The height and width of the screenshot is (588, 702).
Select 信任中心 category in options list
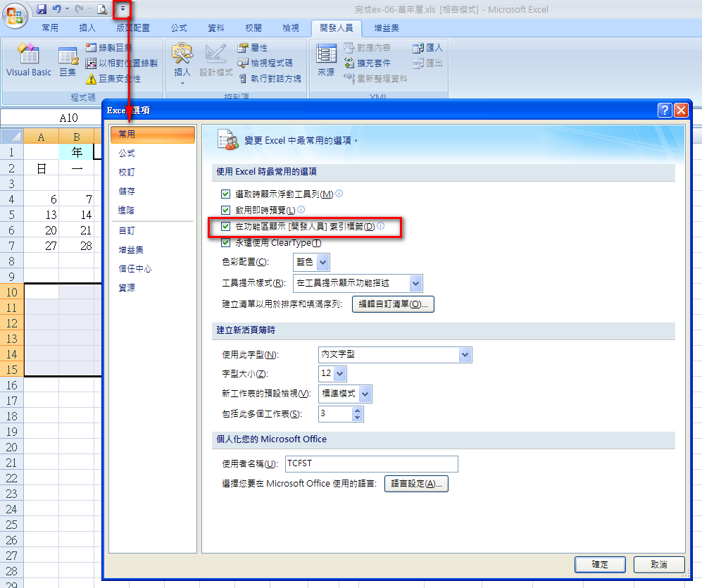[152, 269]
